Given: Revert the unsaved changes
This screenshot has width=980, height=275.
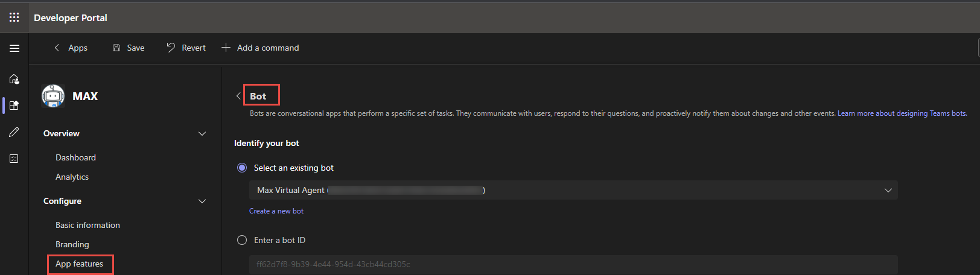Looking at the screenshot, I should click(x=186, y=48).
